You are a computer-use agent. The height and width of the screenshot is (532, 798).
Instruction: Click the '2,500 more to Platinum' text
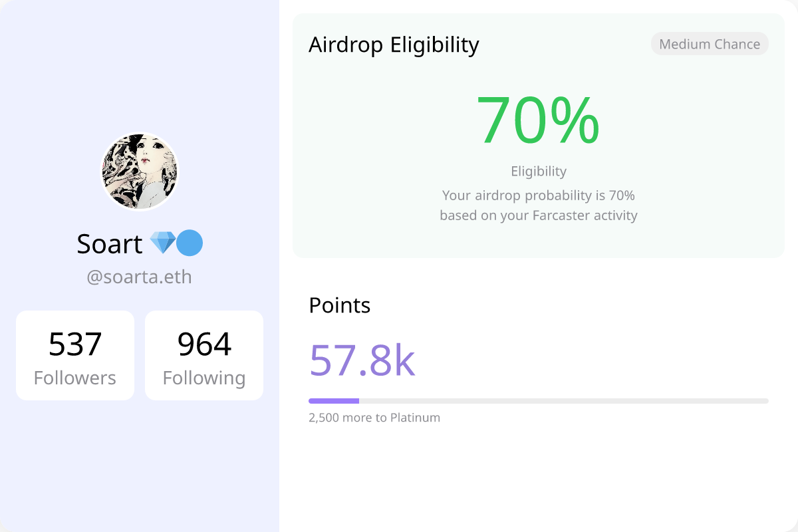click(374, 418)
